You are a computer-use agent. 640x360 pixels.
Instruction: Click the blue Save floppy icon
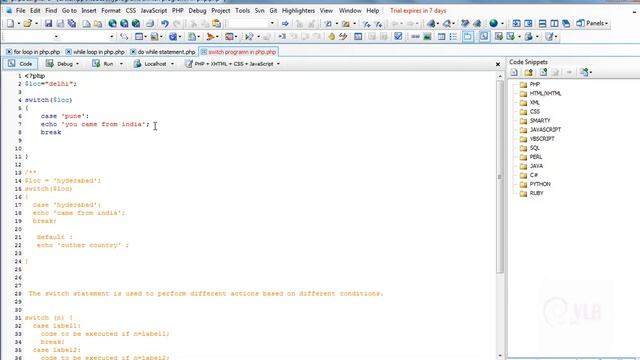tap(48, 24)
